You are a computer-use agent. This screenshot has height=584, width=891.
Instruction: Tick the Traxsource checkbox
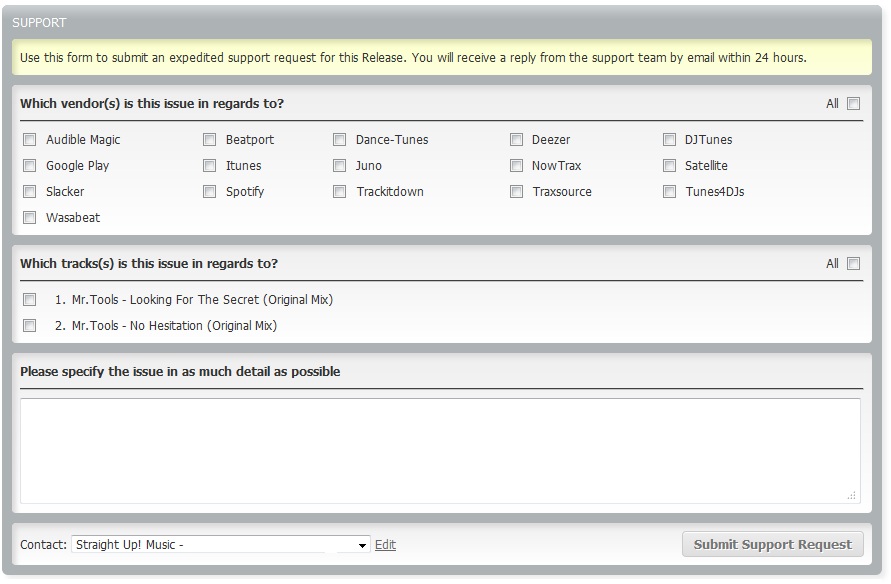coord(517,192)
